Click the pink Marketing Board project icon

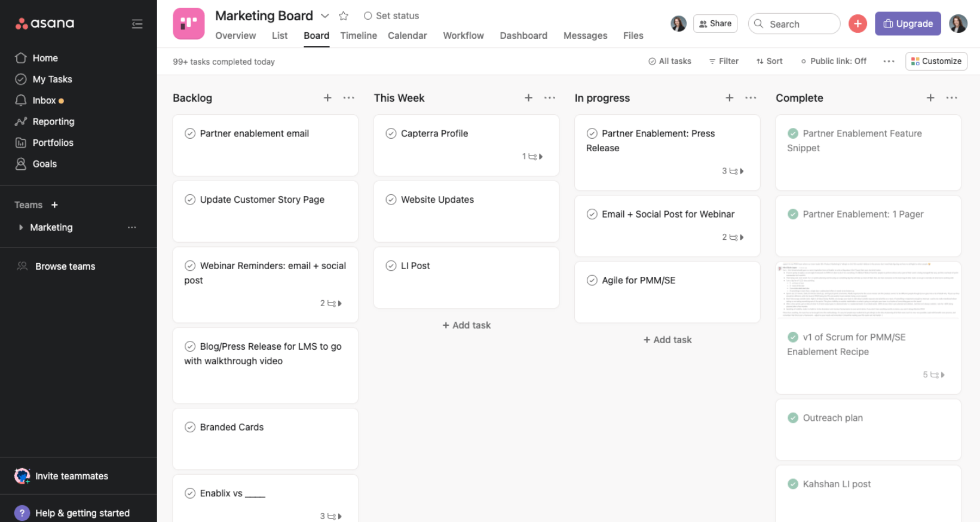tap(189, 24)
